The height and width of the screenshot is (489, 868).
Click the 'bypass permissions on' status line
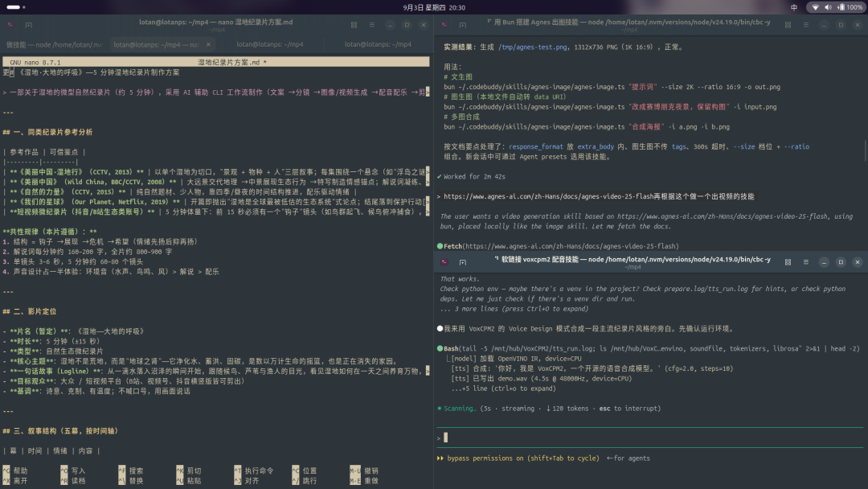click(x=518, y=458)
